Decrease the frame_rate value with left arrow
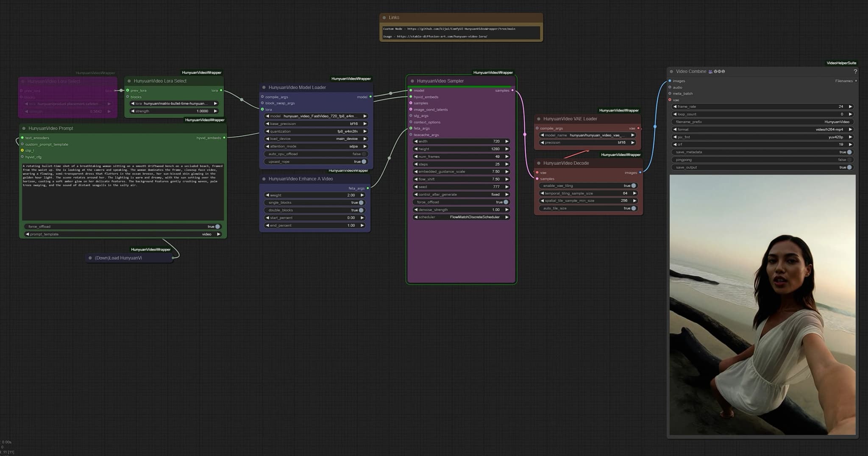The image size is (868, 456). point(675,107)
